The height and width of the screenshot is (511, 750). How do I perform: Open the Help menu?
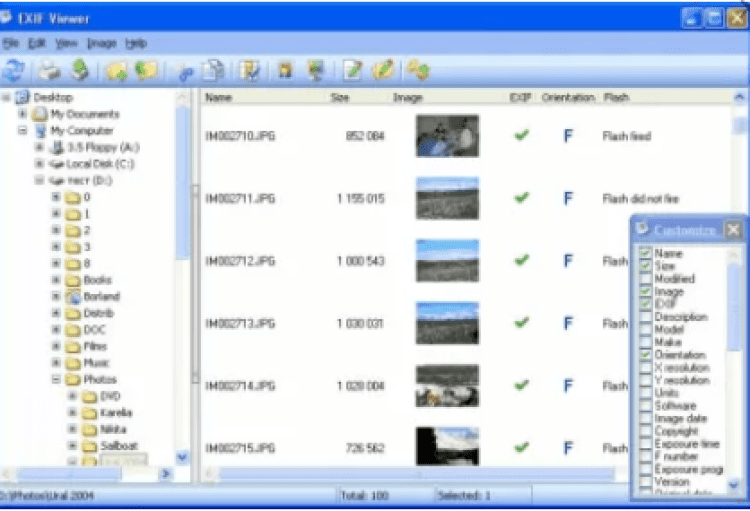136,44
